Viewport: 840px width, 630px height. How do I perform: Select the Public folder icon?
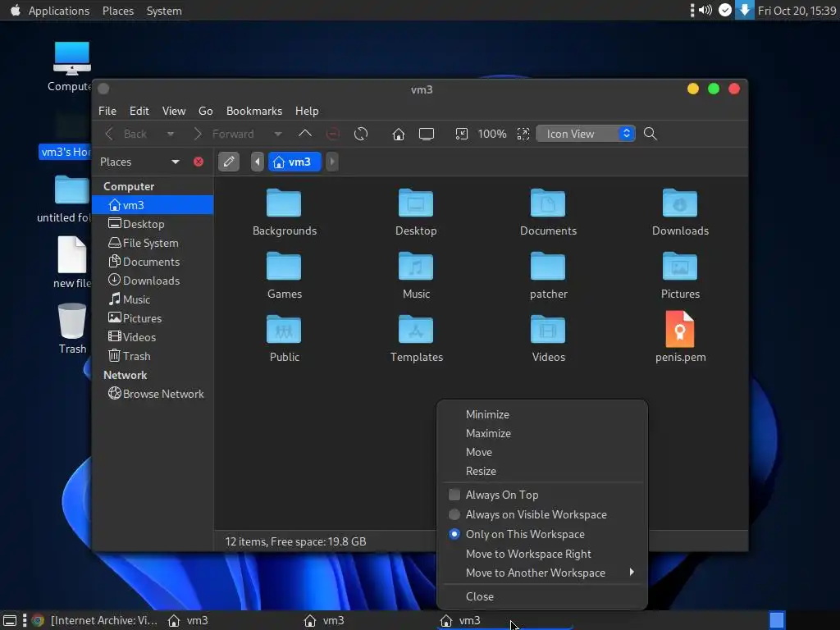284,329
